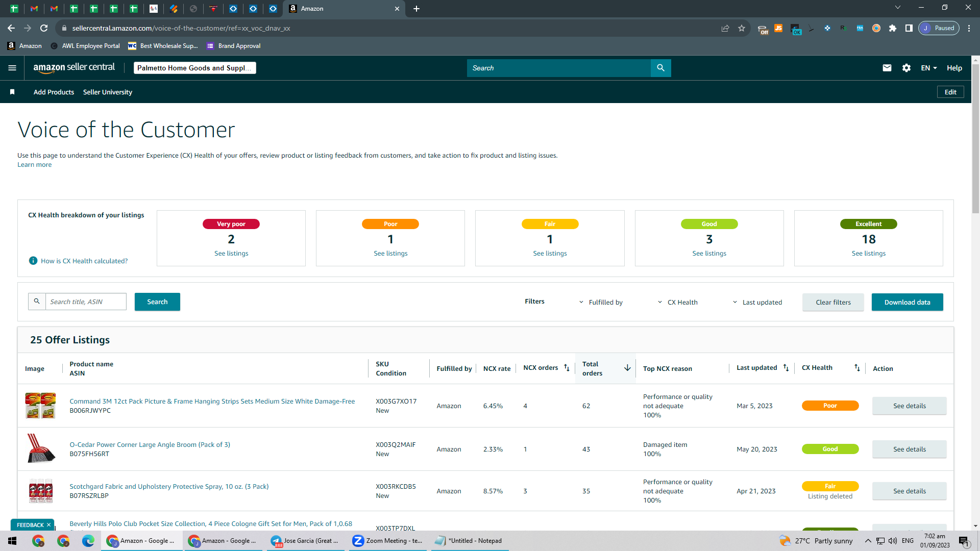980x551 pixels.
Task: Open Chrome's three-dot menu
Action: [969, 28]
